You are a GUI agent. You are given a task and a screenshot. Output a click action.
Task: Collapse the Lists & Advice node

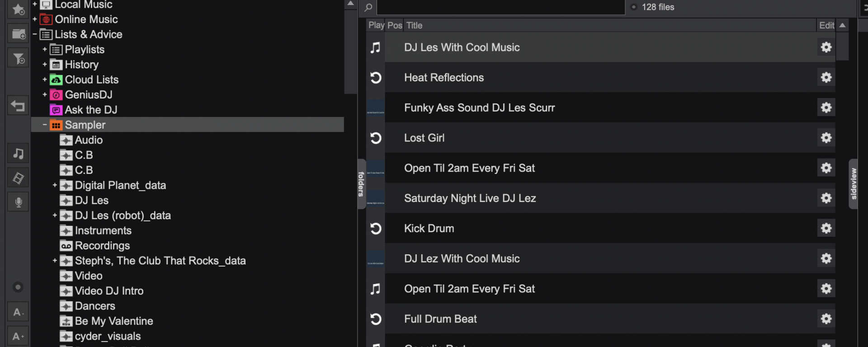click(35, 34)
